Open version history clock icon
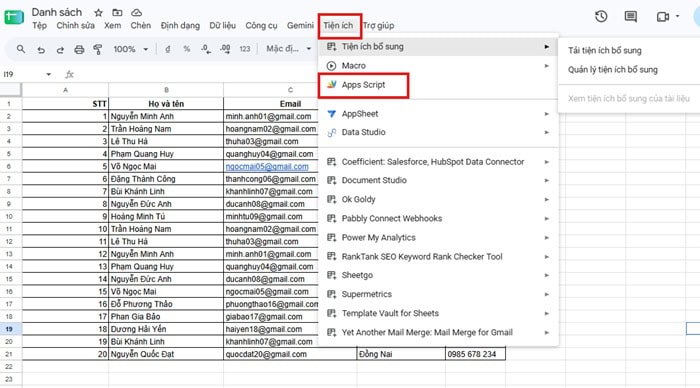Screen dimensions: 700x388 (601, 17)
